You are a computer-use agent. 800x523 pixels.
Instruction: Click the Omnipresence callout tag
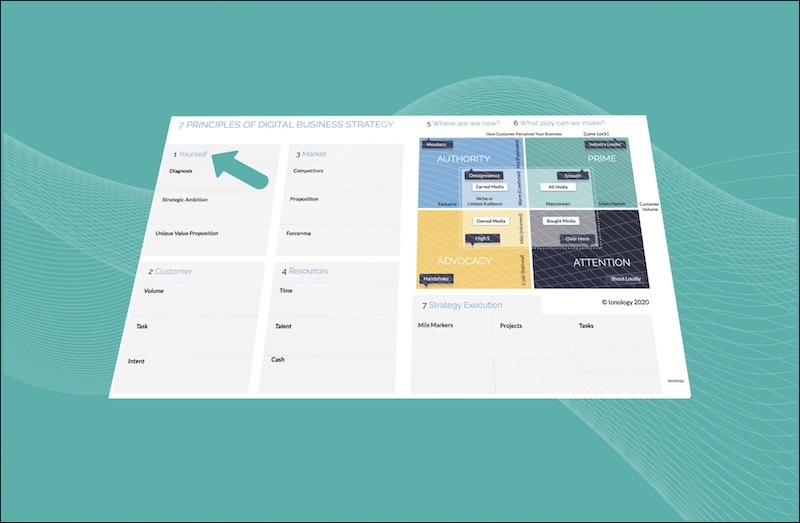coord(483,176)
